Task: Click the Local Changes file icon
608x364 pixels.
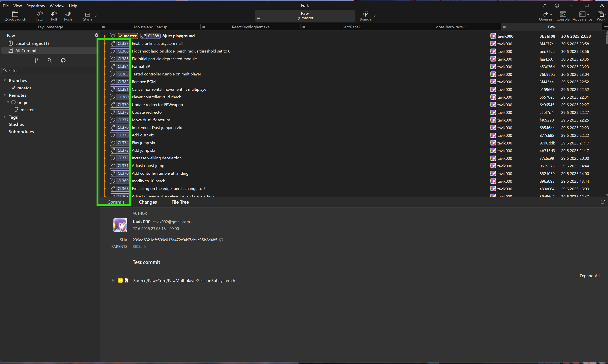Action: coord(10,43)
